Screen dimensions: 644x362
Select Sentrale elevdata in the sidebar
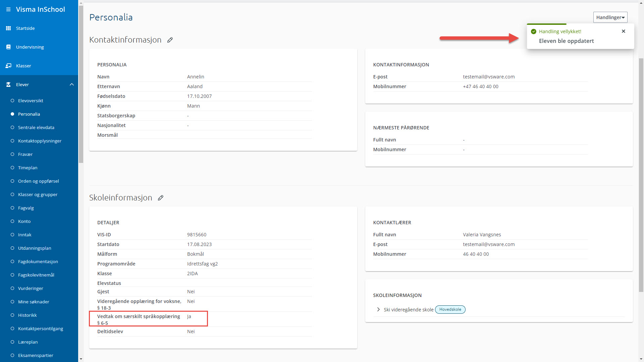point(36,127)
